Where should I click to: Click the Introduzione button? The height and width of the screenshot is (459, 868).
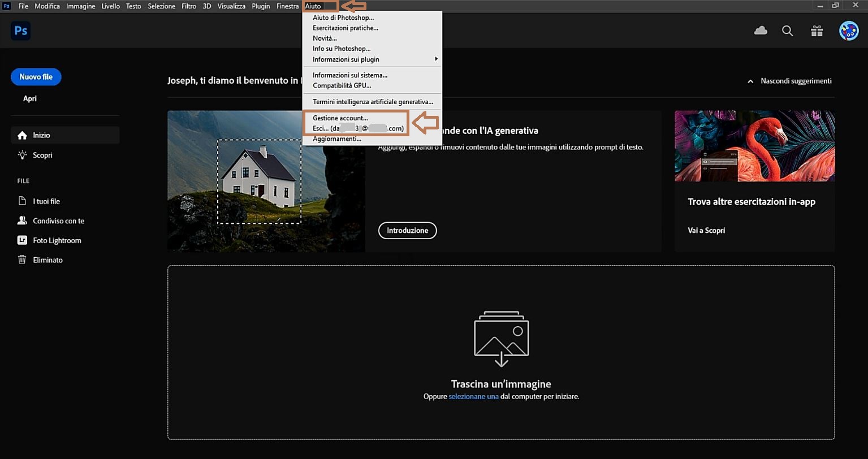coord(407,231)
